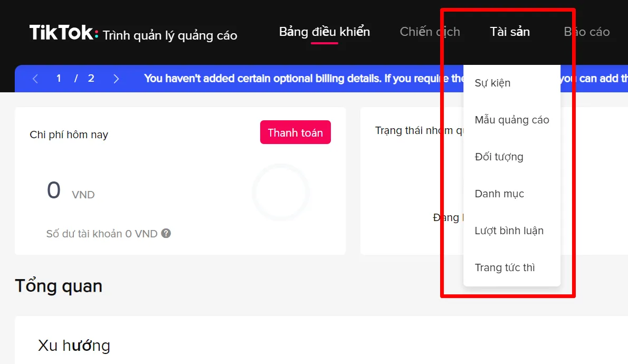
Task: Open the Báo cáo tab
Action: [x=587, y=32]
